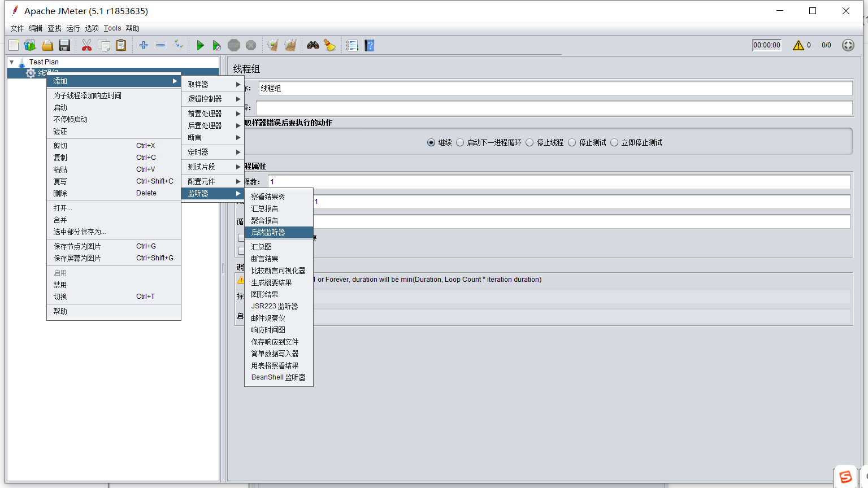The image size is (868, 488).
Task: Click the Cut scissors icon
Action: pos(86,45)
